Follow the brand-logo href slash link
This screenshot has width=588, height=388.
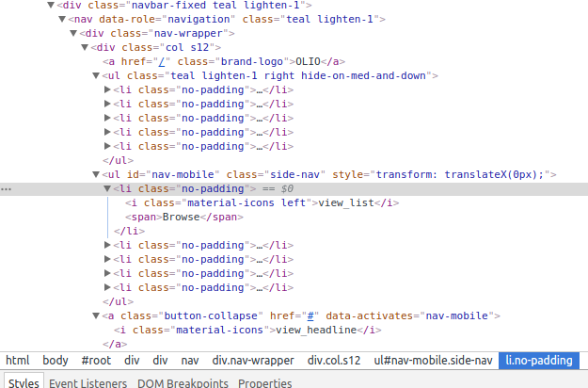pos(162,61)
